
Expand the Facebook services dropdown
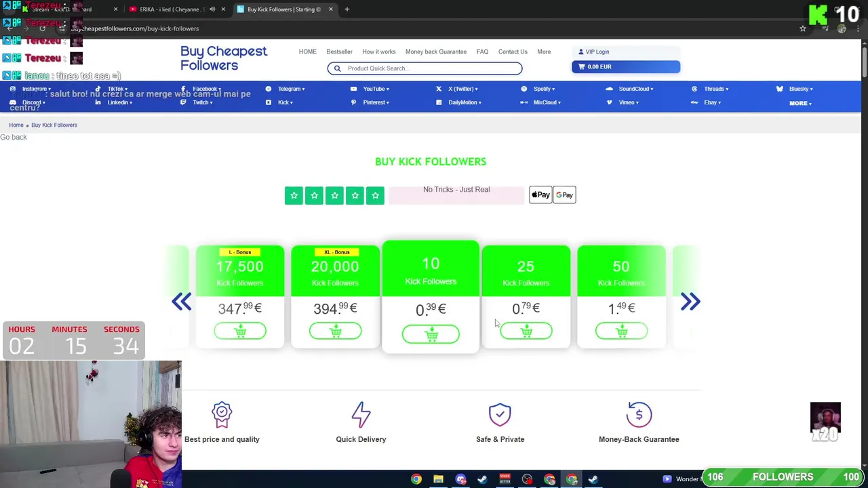pos(206,89)
